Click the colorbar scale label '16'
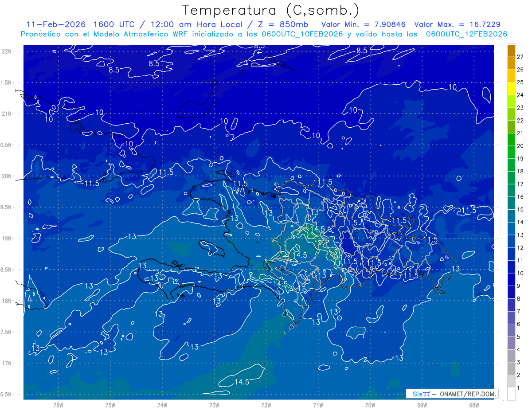This screenshot has height=411, width=532. coord(520,197)
